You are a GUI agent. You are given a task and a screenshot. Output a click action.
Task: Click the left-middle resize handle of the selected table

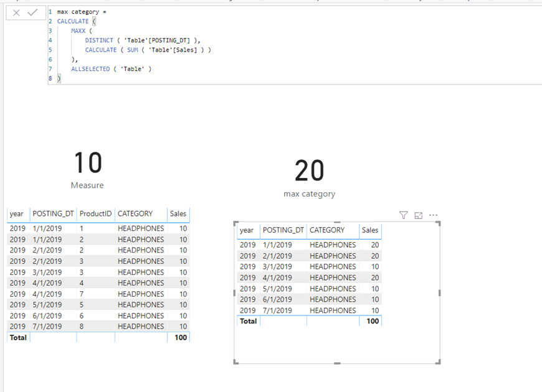coord(235,292)
